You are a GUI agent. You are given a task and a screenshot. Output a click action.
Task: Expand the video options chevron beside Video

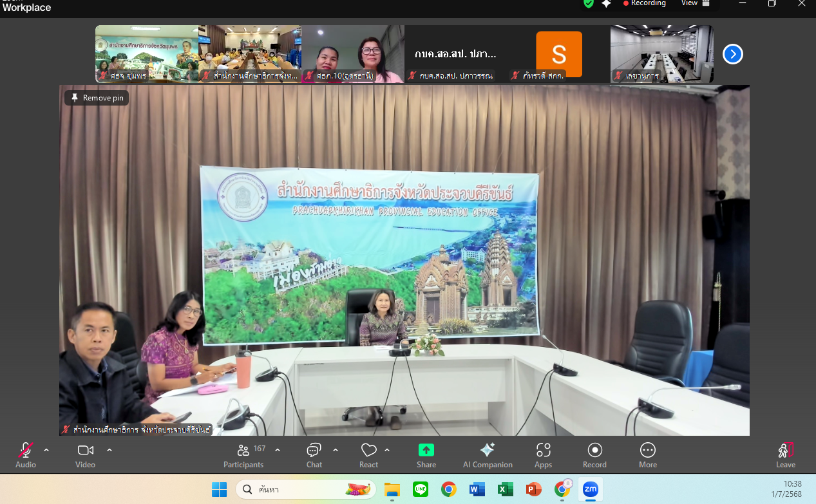(109, 450)
